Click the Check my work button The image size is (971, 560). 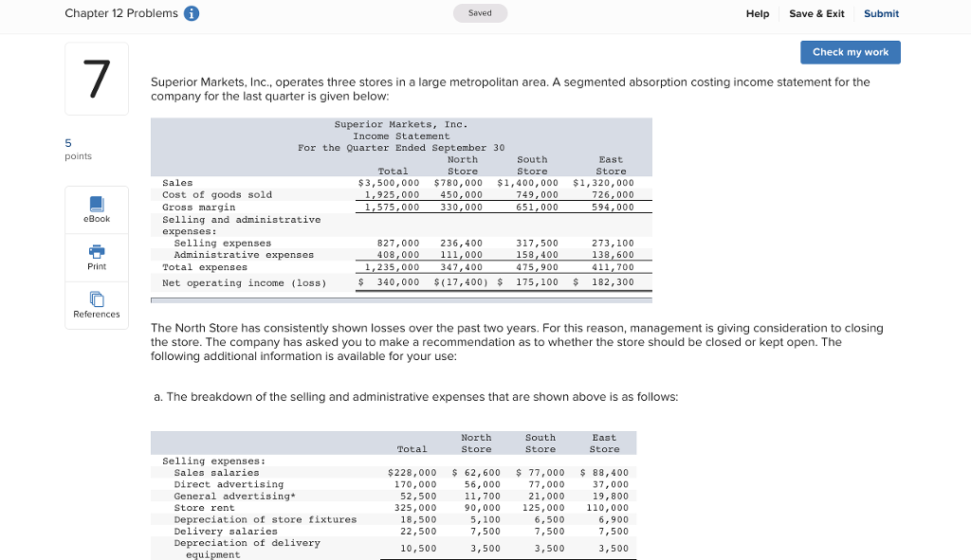pyautogui.click(x=850, y=52)
